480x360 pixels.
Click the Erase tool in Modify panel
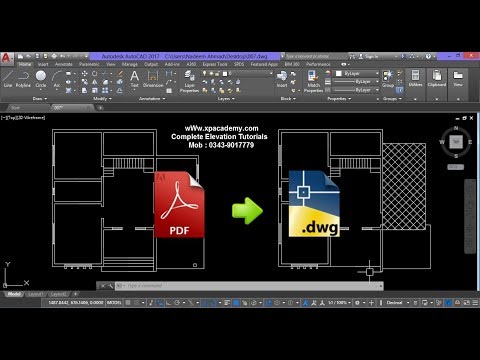(120, 73)
